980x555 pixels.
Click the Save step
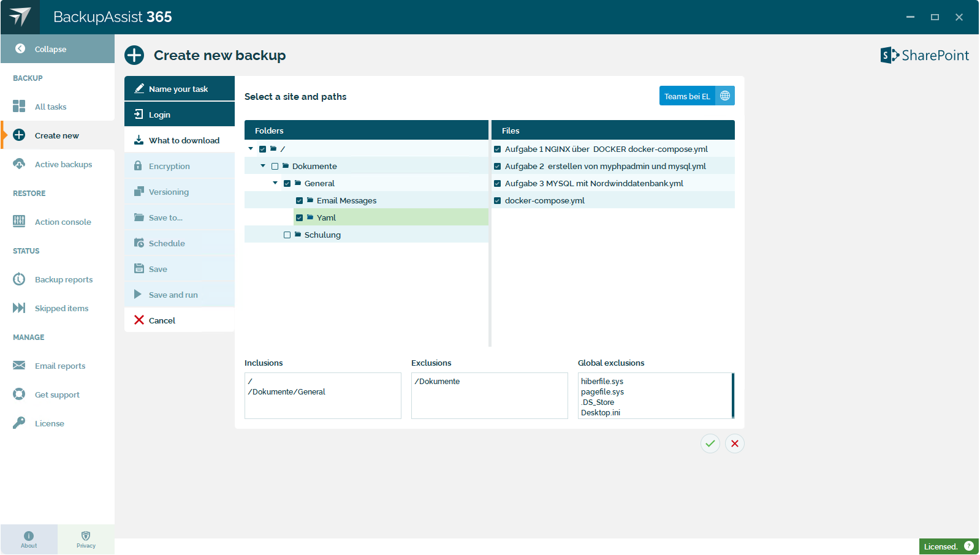coord(180,269)
